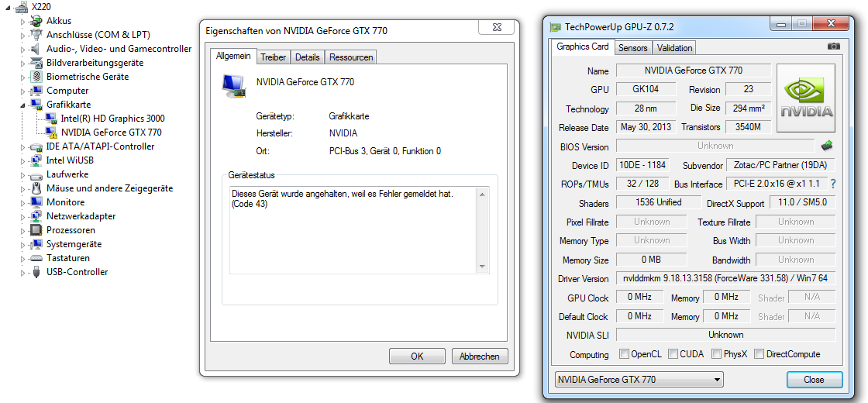Click the Anschlüsse (COM & LPT) port icon
Image resolution: width=868 pixels, height=403 pixels.
[36, 35]
